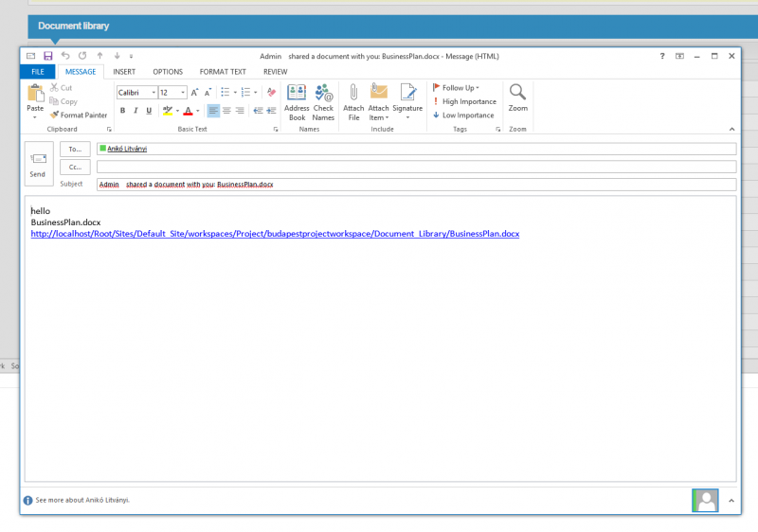
Task: Mark message as High Importance
Action: [x=464, y=101]
